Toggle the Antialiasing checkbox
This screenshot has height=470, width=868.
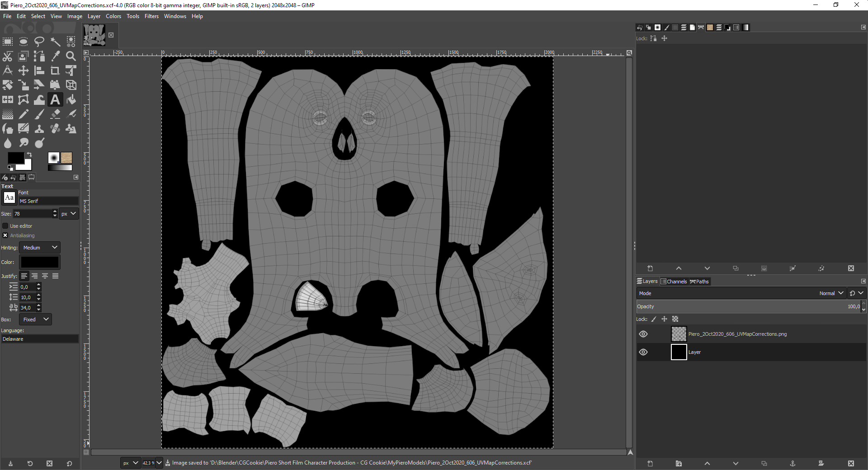click(5, 235)
